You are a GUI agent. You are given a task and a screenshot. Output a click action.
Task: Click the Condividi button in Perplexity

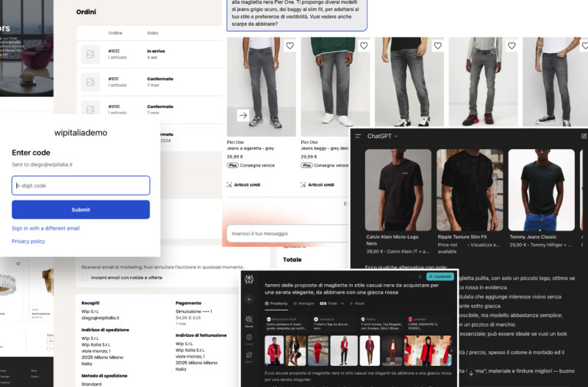(x=439, y=277)
